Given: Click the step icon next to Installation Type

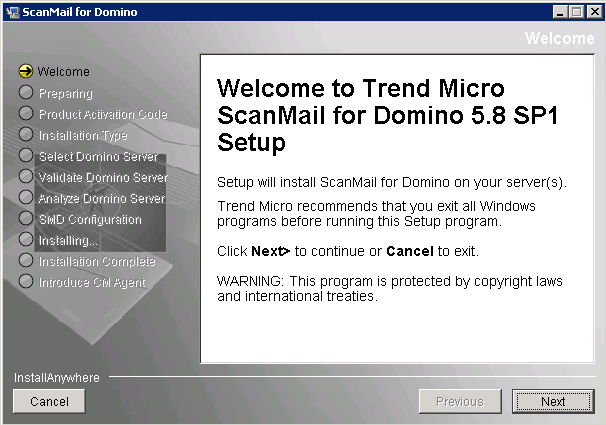Looking at the screenshot, I should (x=26, y=135).
